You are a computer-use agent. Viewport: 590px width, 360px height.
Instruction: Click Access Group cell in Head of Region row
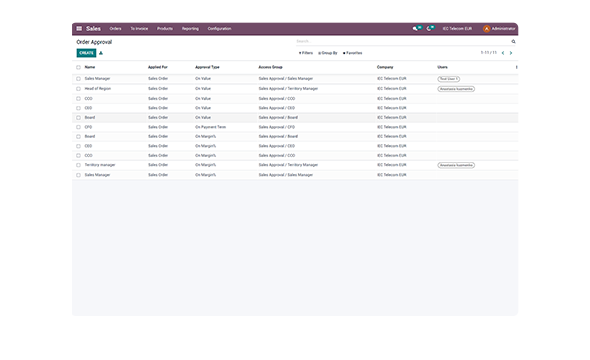click(288, 89)
